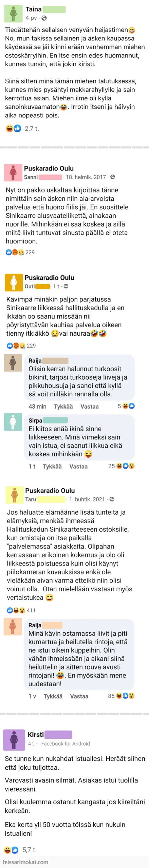Reply with Vastaa under Sirpa's comment

(x=78, y=466)
